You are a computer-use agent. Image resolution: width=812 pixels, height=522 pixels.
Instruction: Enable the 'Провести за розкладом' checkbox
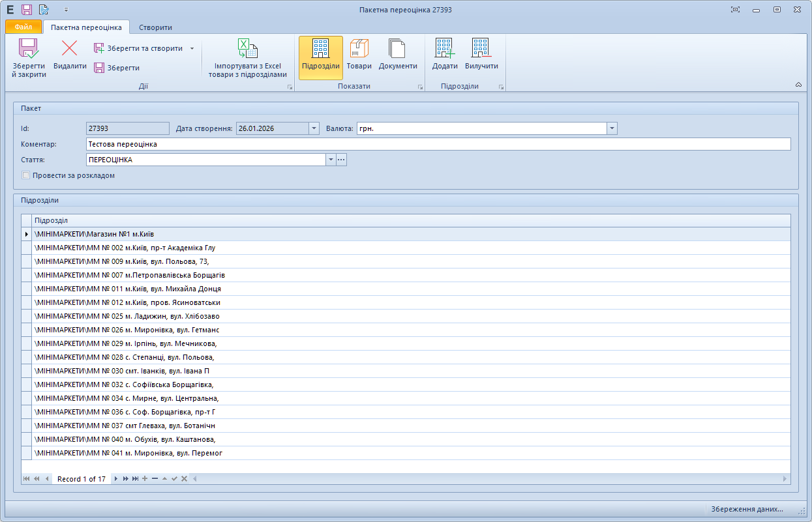click(26, 175)
